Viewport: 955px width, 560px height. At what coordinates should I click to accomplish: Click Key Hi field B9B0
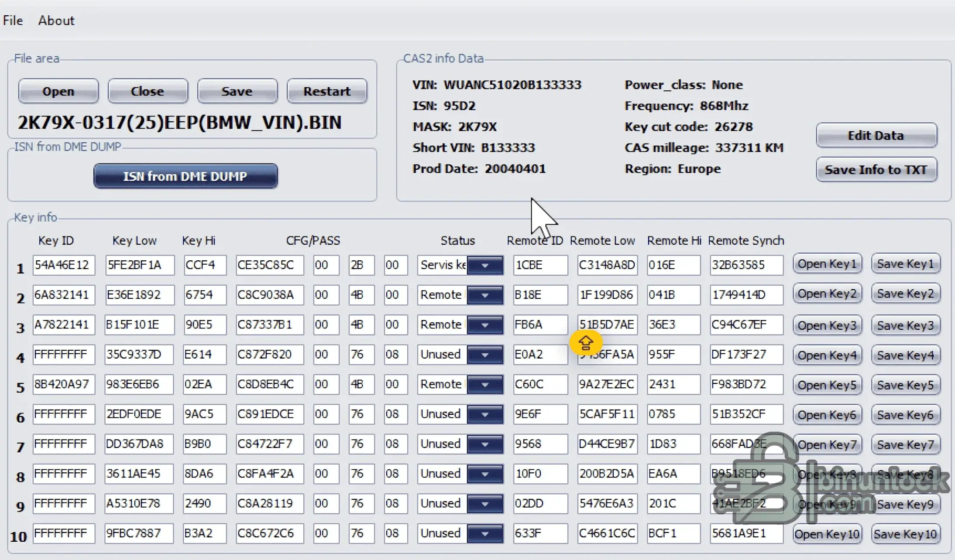click(x=205, y=444)
